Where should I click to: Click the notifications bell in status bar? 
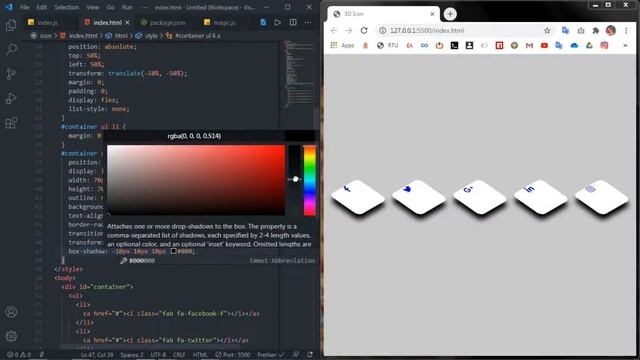310,355
